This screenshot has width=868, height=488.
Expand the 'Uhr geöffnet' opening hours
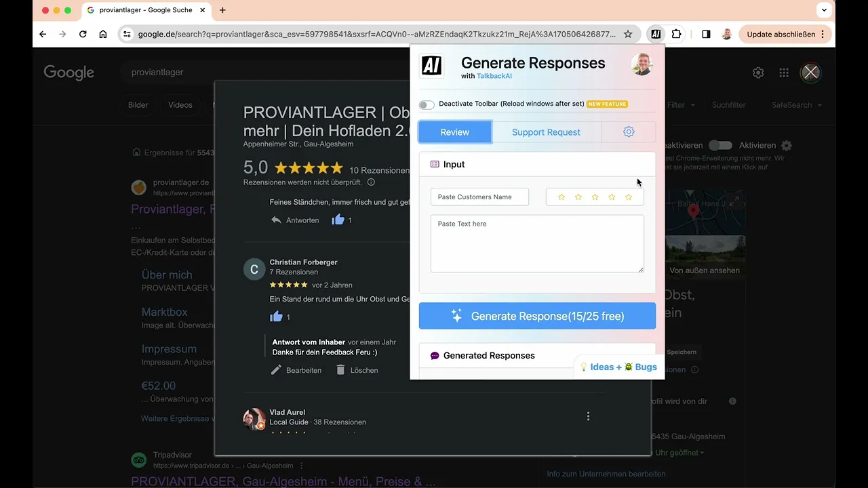tap(679, 453)
